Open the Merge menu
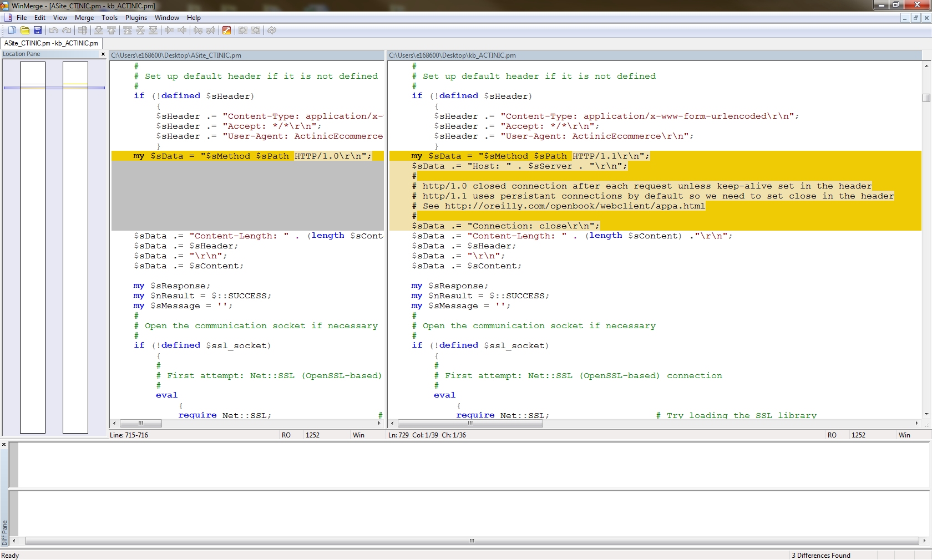Image resolution: width=932 pixels, height=560 pixels. pos(84,18)
